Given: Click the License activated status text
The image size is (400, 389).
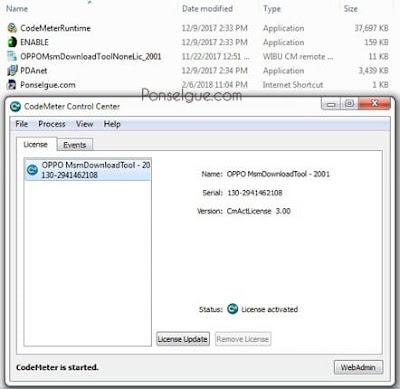Looking at the screenshot, I should 270,309.
